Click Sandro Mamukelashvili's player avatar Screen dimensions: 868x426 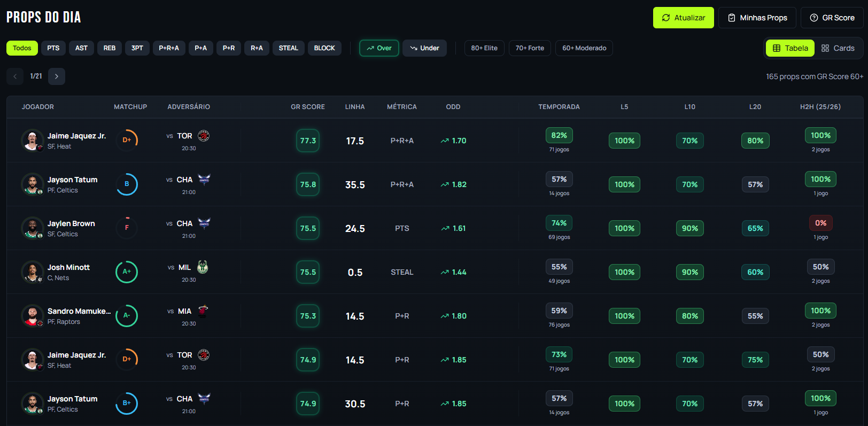(32, 316)
